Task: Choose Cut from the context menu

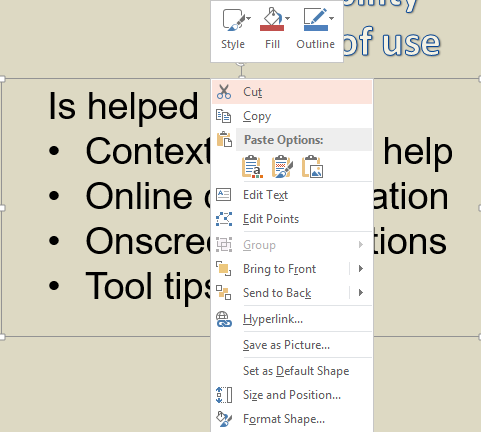Action: pos(292,92)
